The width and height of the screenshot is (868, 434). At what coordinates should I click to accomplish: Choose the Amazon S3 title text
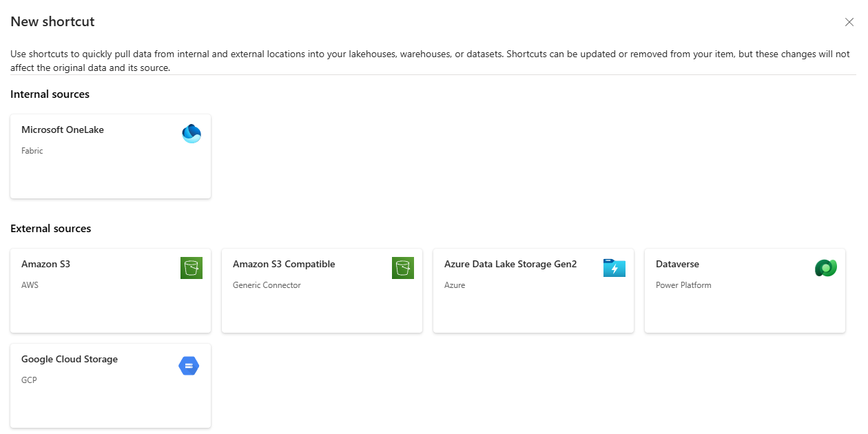point(45,264)
